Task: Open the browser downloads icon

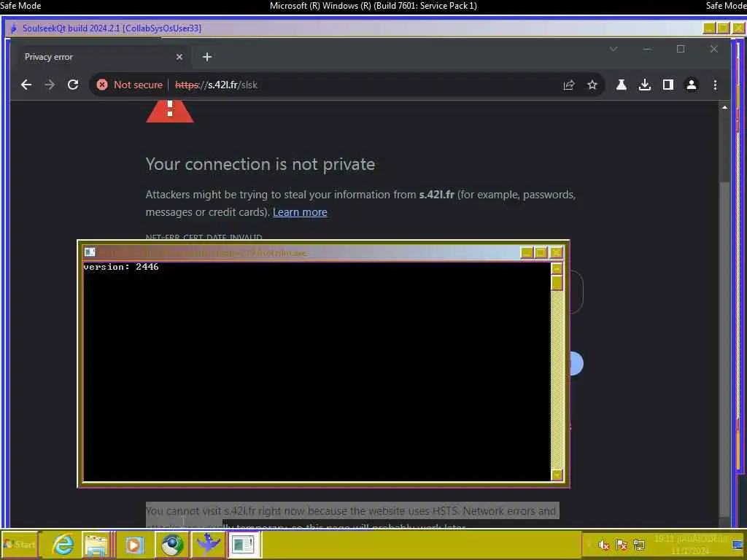Action: click(x=645, y=85)
